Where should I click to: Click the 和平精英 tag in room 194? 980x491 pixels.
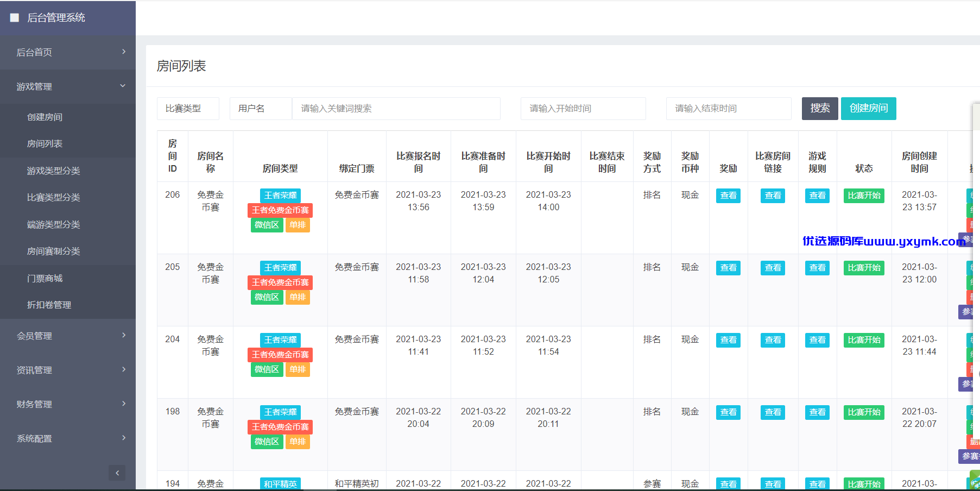point(280,484)
